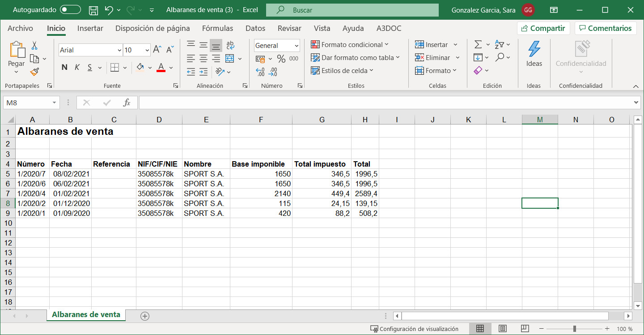Click the Compartir button
The height and width of the screenshot is (335, 644).
[x=543, y=28]
